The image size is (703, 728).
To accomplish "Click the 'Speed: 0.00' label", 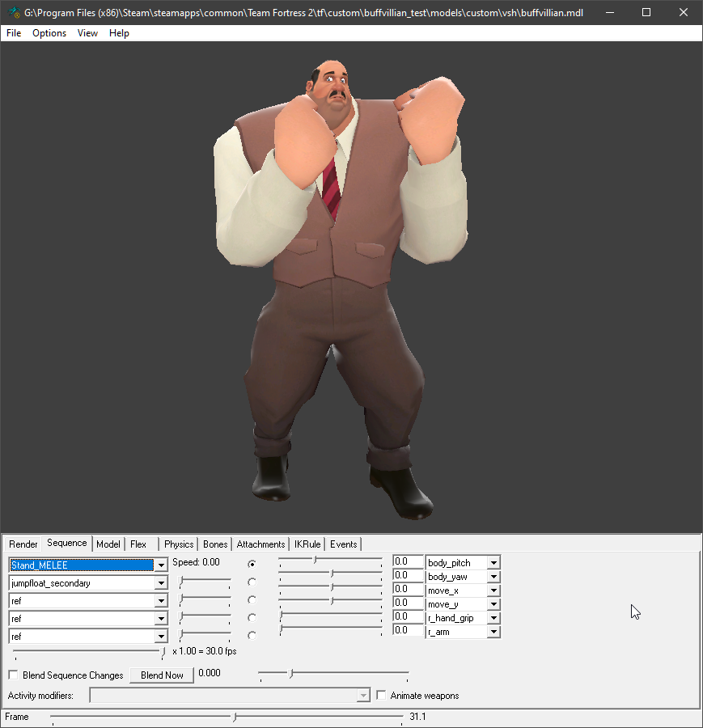I will tap(196, 562).
